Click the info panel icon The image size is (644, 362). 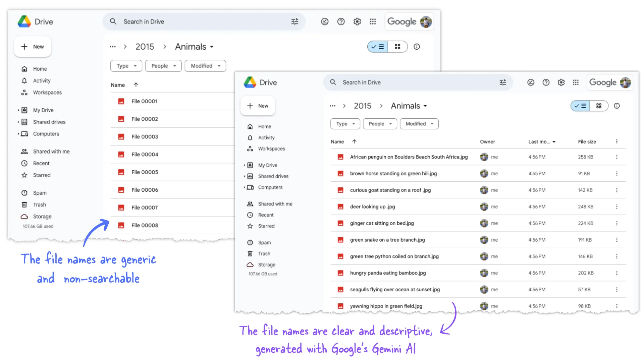618,106
